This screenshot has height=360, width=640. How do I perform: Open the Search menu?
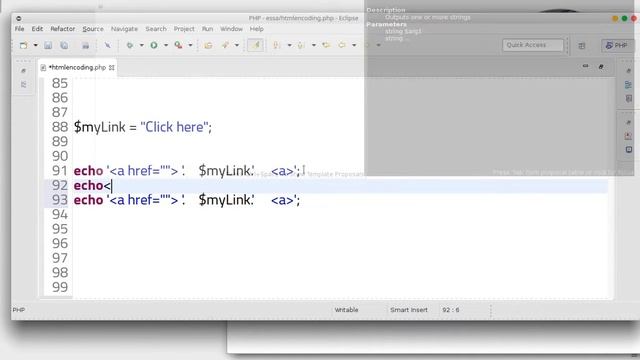(x=156, y=29)
